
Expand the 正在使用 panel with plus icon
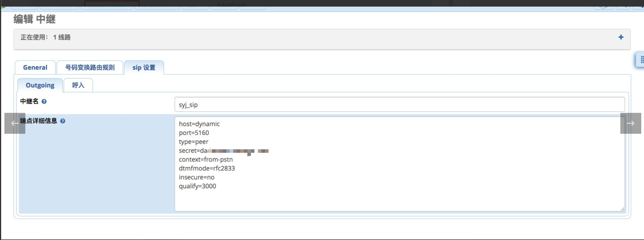[621, 37]
